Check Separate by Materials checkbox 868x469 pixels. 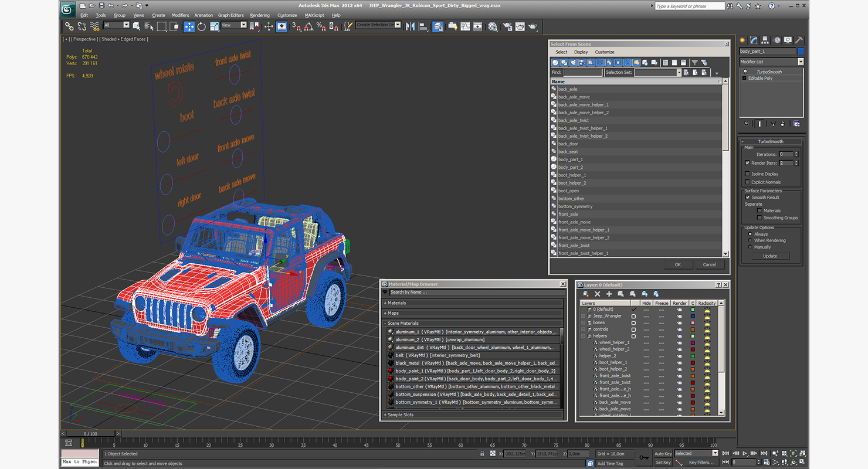pyautogui.click(x=759, y=210)
